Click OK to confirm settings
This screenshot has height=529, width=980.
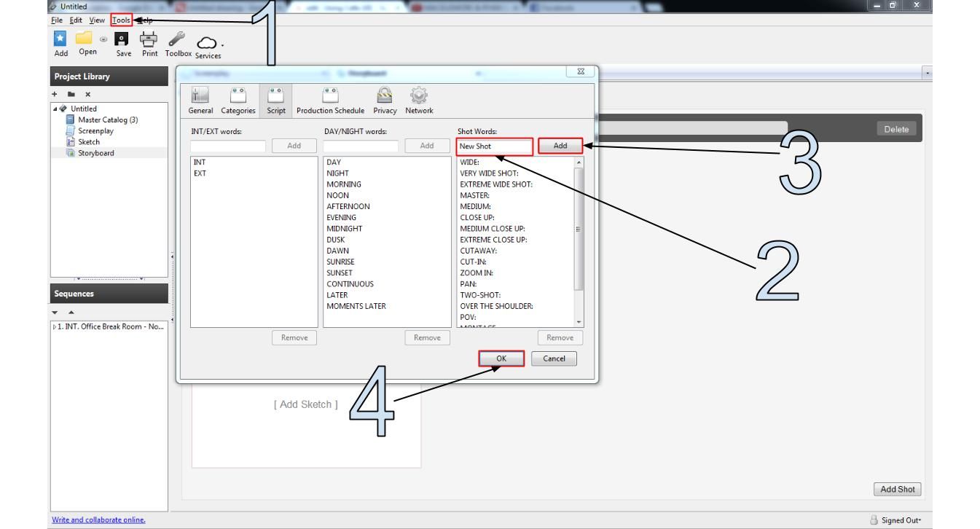[501, 358]
